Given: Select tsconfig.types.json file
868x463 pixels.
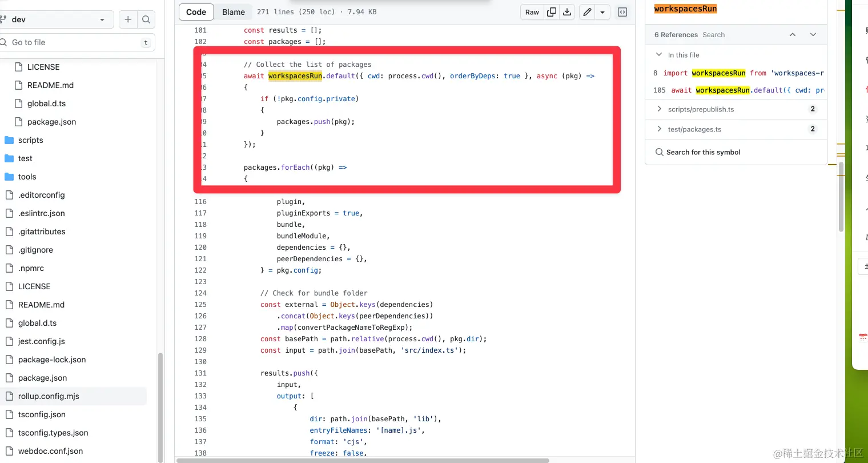Looking at the screenshot, I should pyautogui.click(x=53, y=433).
